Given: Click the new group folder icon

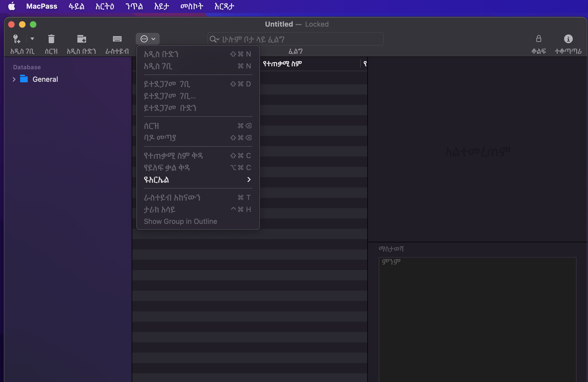Looking at the screenshot, I should click(81, 39).
